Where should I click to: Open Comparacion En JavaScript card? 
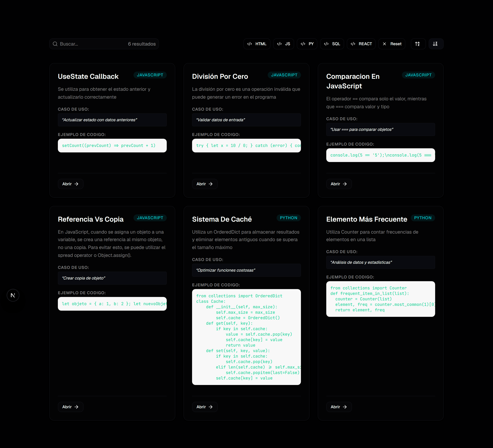(339, 184)
